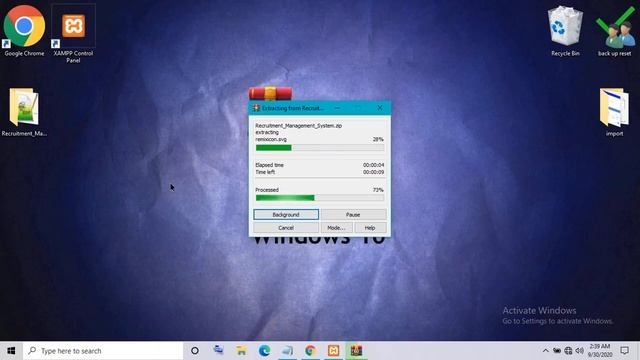Image resolution: width=640 pixels, height=360 pixels.
Task: Cancel the extraction
Action: tap(286, 228)
